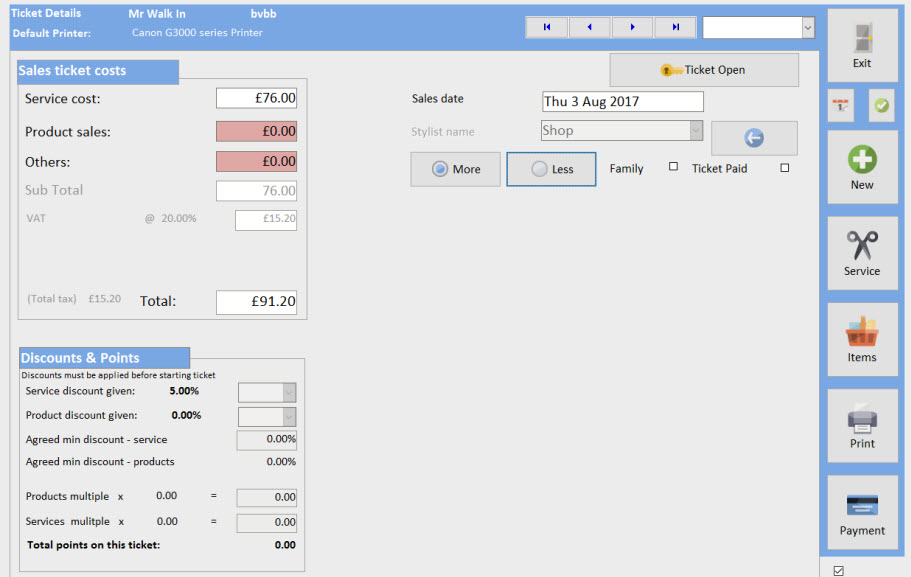The height and width of the screenshot is (577, 911).
Task: Click the Ticket Open key button
Action: click(x=704, y=70)
